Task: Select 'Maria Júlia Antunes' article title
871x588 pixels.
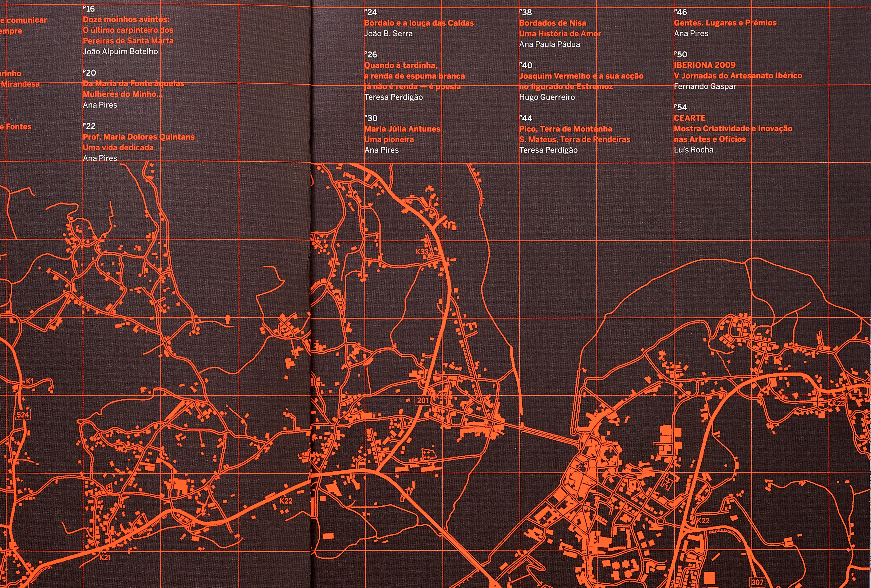Action: (402, 129)
